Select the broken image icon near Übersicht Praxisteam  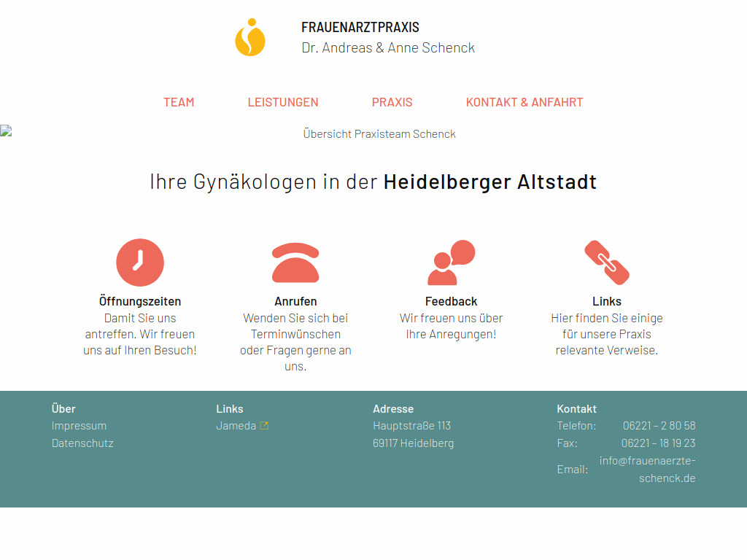click(x=5, y=131)
